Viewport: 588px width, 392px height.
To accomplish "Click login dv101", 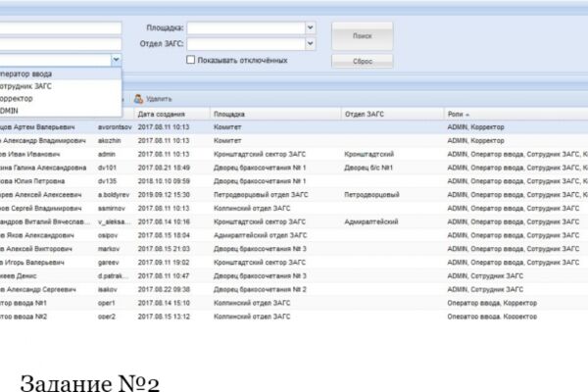I will click(x=107, y=168).
